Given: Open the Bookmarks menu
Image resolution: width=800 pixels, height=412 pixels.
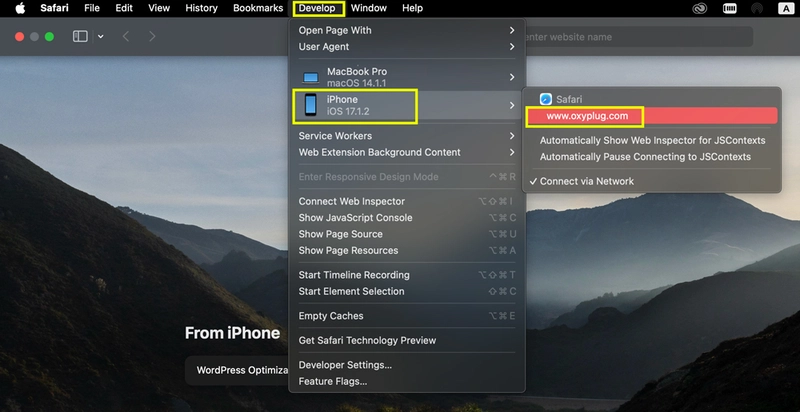Looking at the screenshot, I should pyautogui.click(x=258, y=8).
